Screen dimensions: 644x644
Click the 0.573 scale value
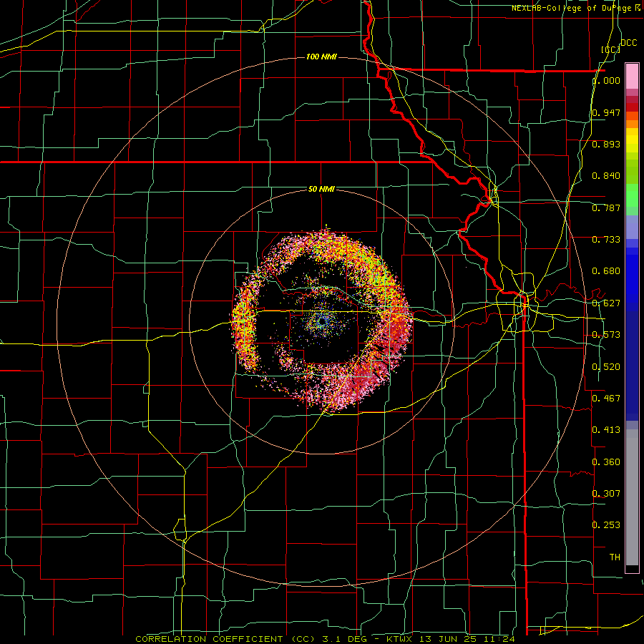coord(606,335)
